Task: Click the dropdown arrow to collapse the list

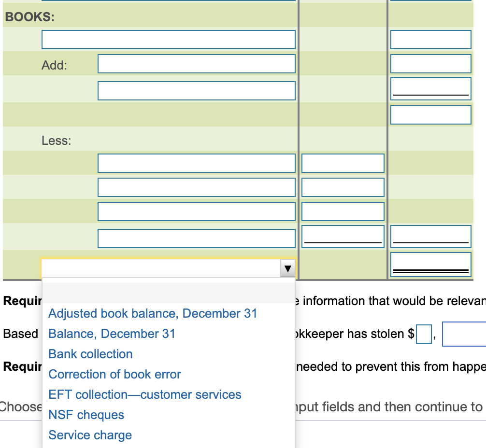Action: (287, 269)
